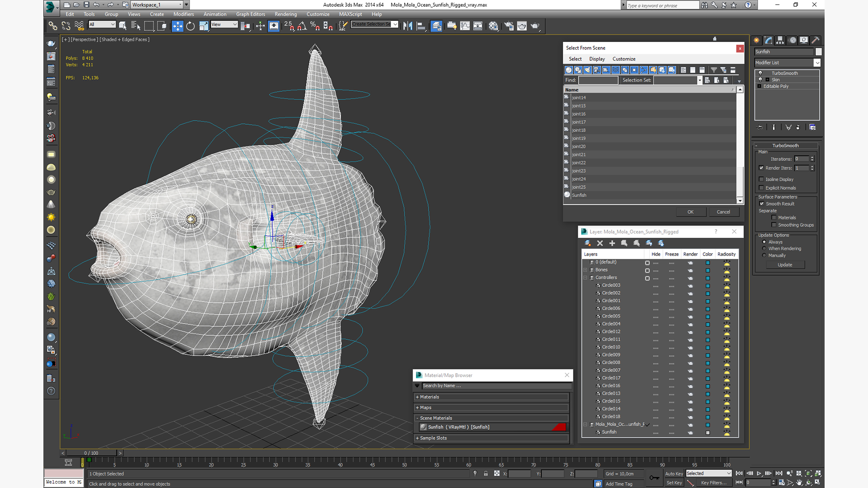Image resolution: width=868 pixels, height=488 pixels.
Task: Select the When Rendering update option
Action: 764,249
